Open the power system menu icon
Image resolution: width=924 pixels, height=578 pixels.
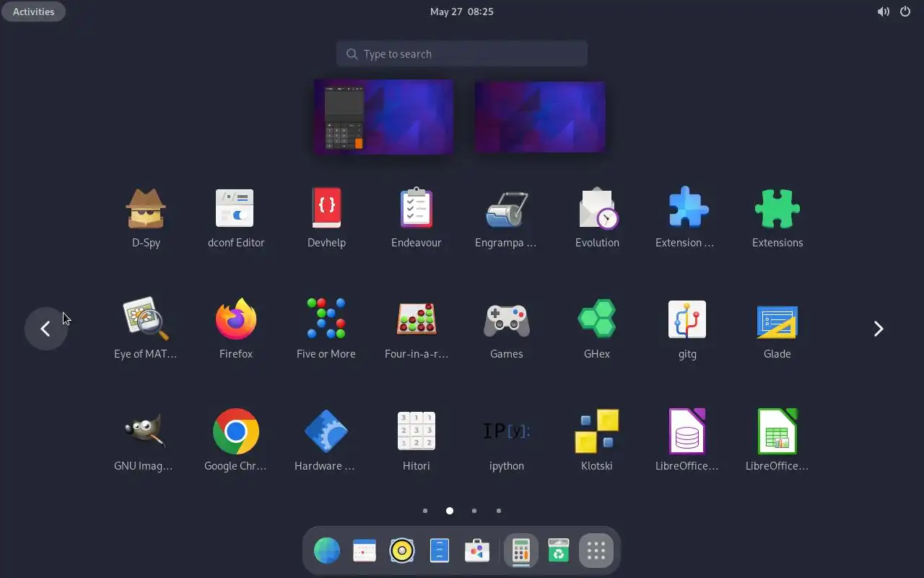(x=905, y=12)
